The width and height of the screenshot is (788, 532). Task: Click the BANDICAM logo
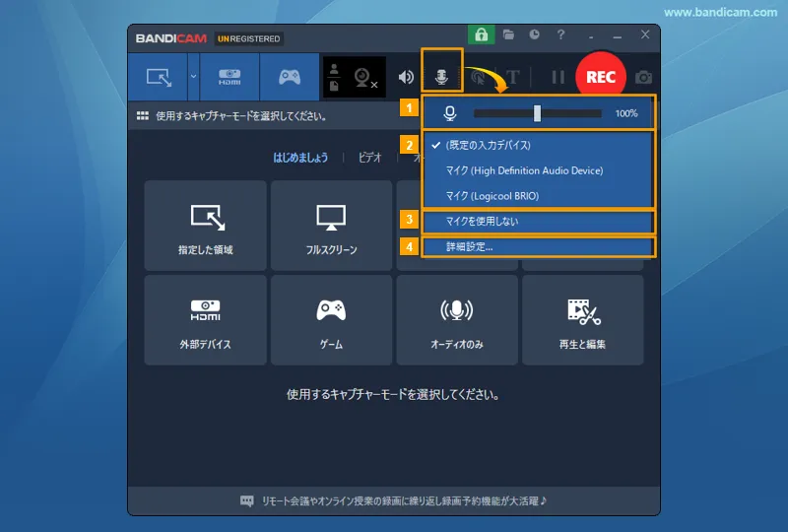pyautogui.click(x=170, y=38)
